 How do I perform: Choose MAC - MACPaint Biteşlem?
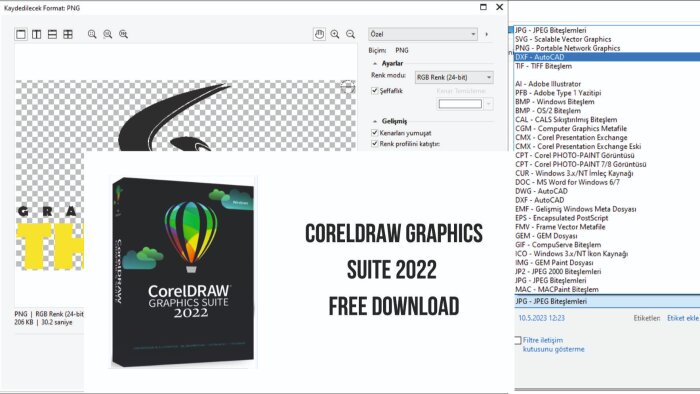coord(557,289)
